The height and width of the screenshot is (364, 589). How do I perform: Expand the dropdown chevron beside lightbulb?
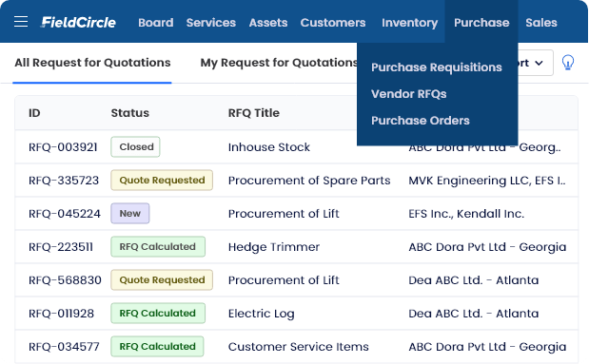tap(539, 63)
